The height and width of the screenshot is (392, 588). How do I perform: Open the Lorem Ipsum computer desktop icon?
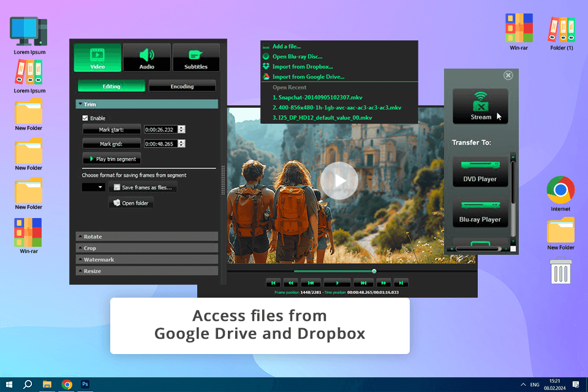[x=29, y=36]
